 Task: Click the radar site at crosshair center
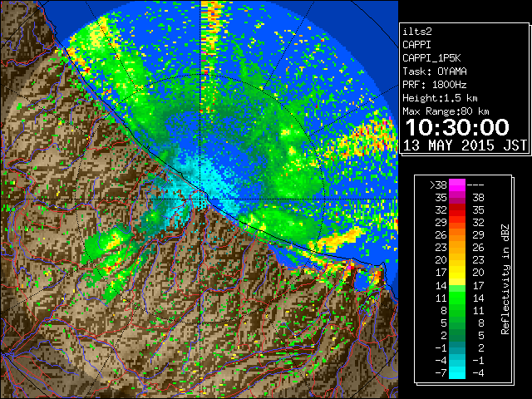coord(201,199)
